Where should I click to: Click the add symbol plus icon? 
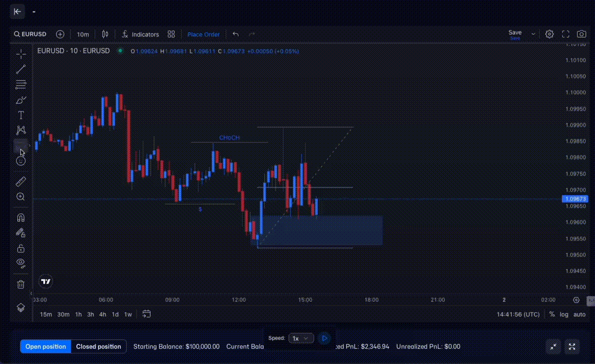60,34
